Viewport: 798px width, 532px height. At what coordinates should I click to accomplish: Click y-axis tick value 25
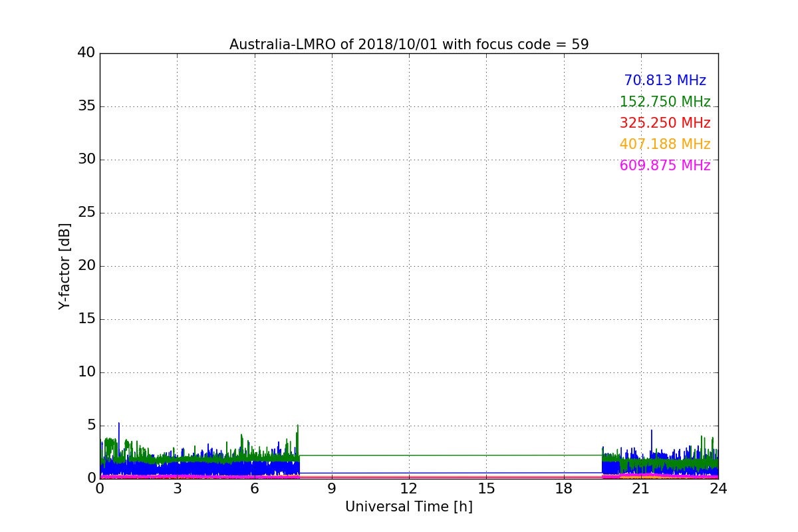(x=86, y=212)
